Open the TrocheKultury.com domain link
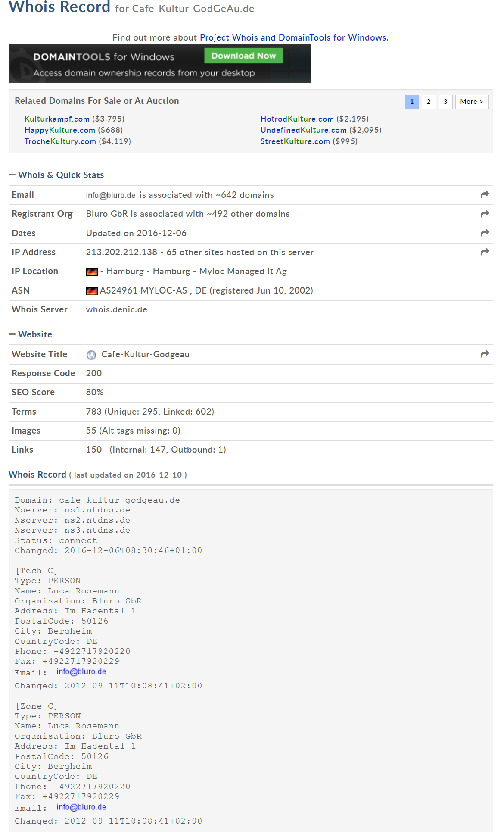Viewport: 504px width, 840px height. coord(60,141)
